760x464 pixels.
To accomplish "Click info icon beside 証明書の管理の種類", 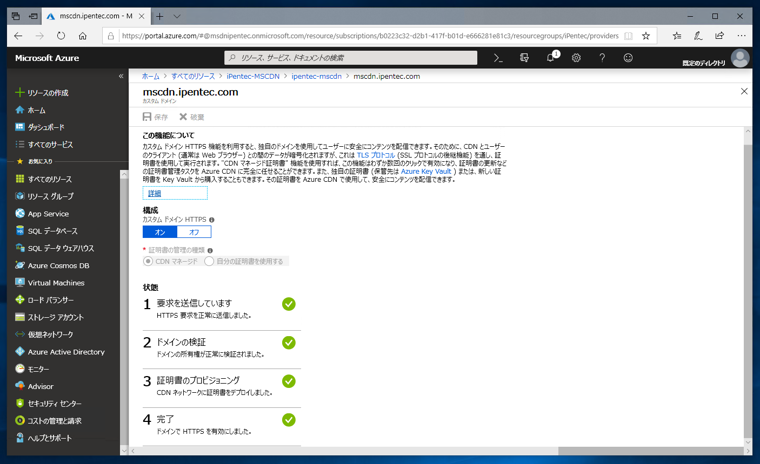I will 210,251.
